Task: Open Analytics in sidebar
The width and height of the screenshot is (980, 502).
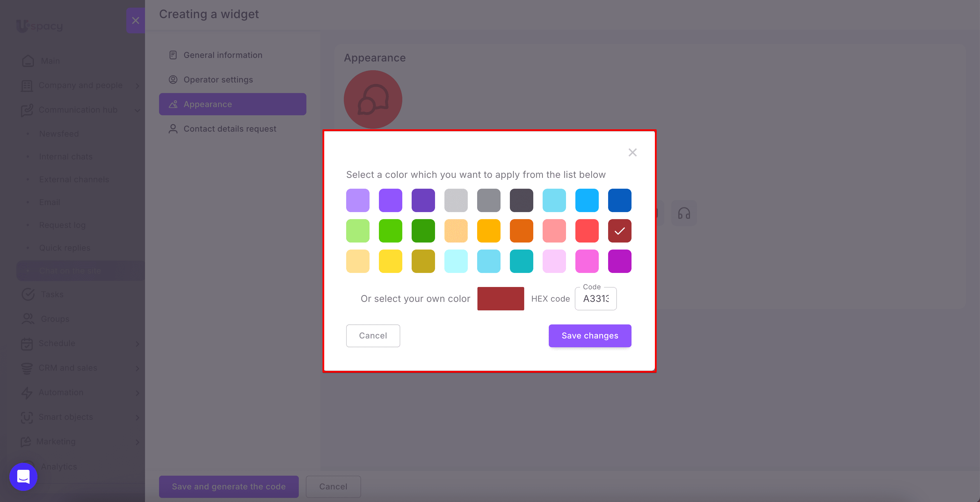Action: 59,467
